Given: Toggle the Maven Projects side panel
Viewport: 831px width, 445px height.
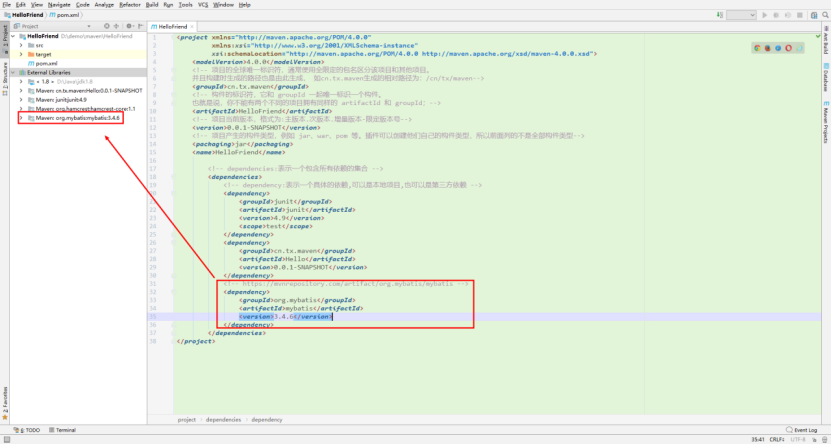Looking at the screenshot, I should click(x=825, y=117).
